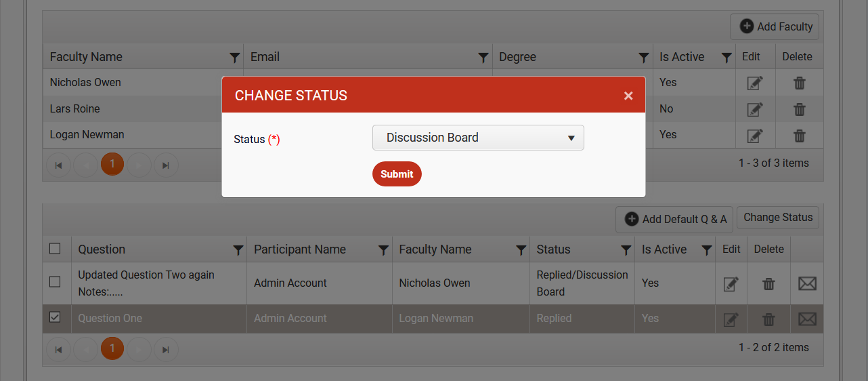The width and height of the screenshot is (868, 381).
Task: Close the Change Status dialog
Action: click(628, 96)
